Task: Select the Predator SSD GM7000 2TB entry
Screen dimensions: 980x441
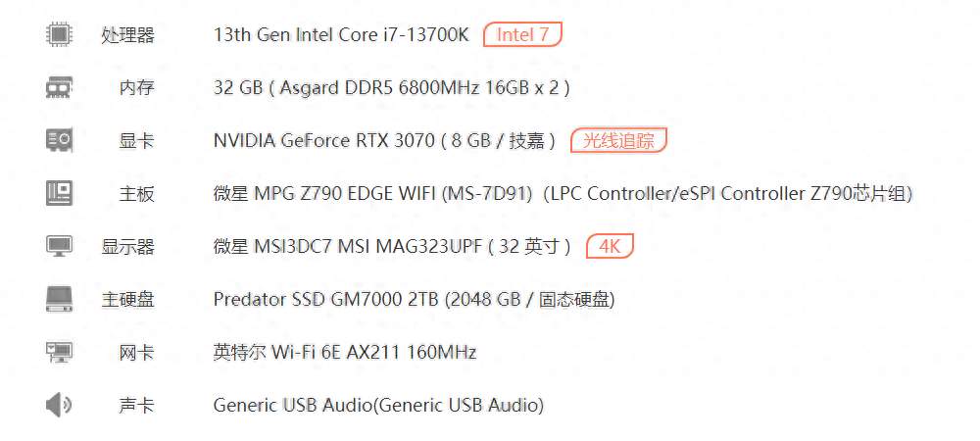Action: 414,301
